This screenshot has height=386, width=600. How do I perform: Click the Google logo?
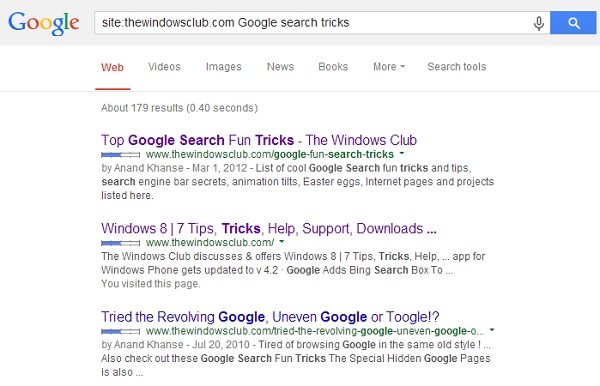click(44, 23)
